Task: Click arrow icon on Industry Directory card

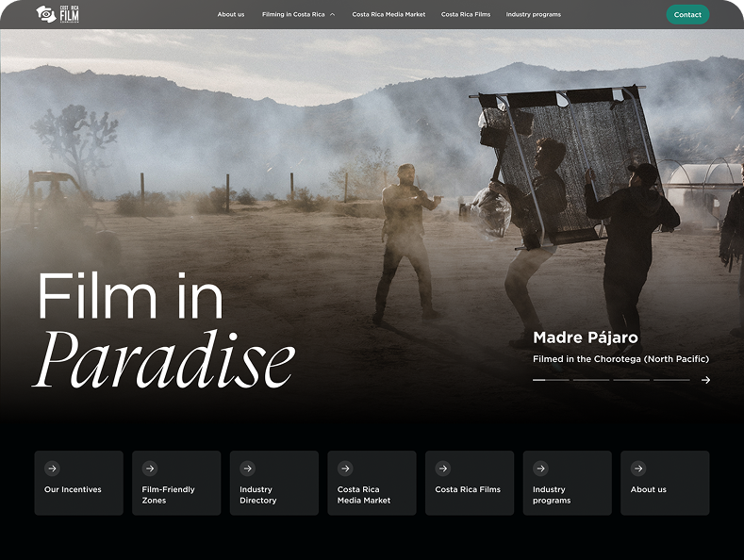Action: pos(247,469)
